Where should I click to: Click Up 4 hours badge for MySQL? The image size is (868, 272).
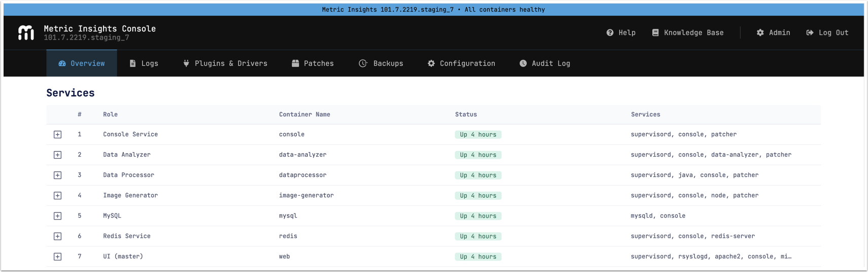pyautogui.click(x=478, y=216)
